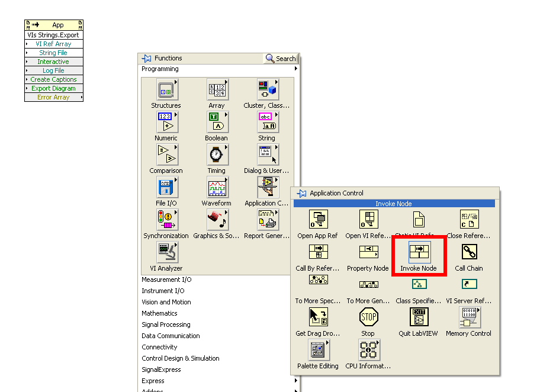The width and height of the screenshot is (540, 392).
Task: Open the Dialog & User palette
Action: (x=268, y=155)
